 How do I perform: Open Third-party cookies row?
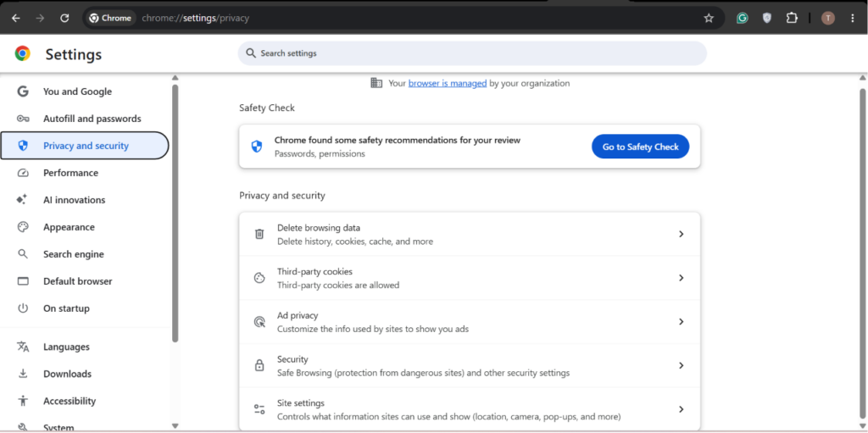pos(470,278)
